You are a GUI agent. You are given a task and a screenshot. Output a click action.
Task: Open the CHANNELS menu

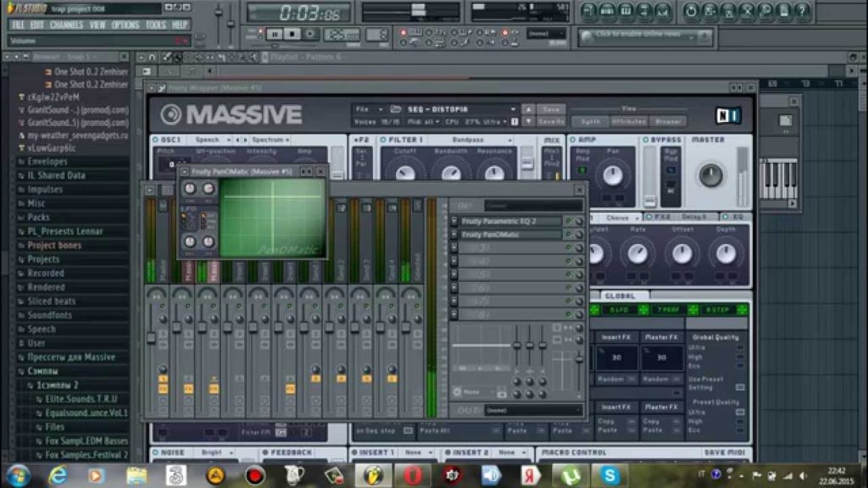coord(66,25)
